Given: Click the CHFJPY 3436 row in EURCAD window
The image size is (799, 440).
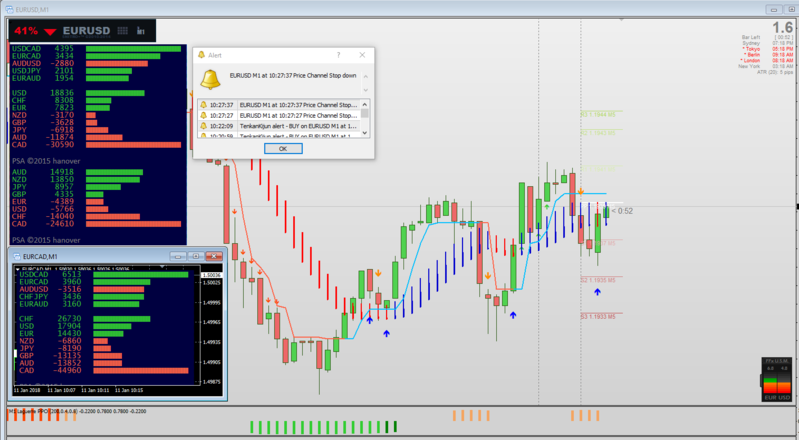Looking at the screenshot, I should [x=82, y=296].
